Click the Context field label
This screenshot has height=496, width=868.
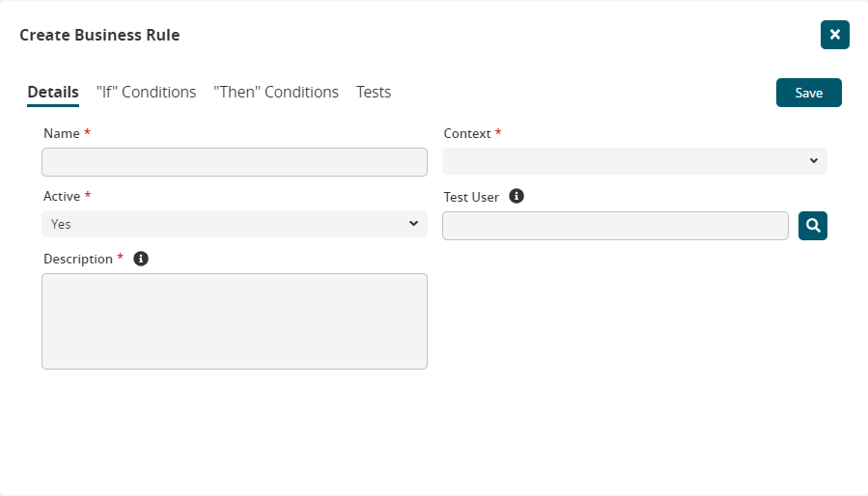pos(467,133)
